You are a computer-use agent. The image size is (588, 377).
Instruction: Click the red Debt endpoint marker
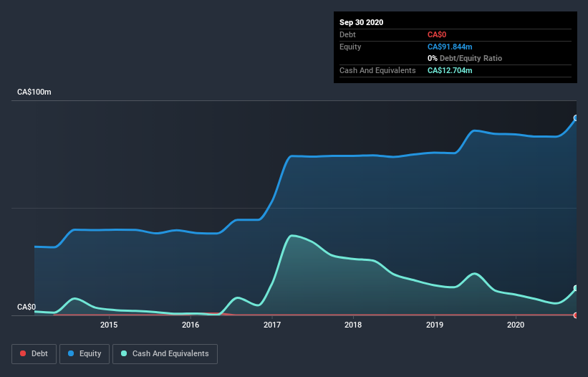click(576, 315)
